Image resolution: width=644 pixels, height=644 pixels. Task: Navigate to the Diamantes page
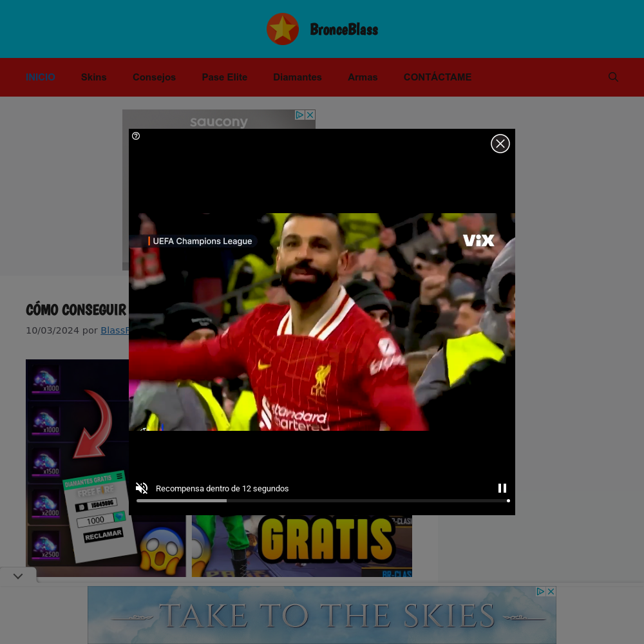pos(298,77)
